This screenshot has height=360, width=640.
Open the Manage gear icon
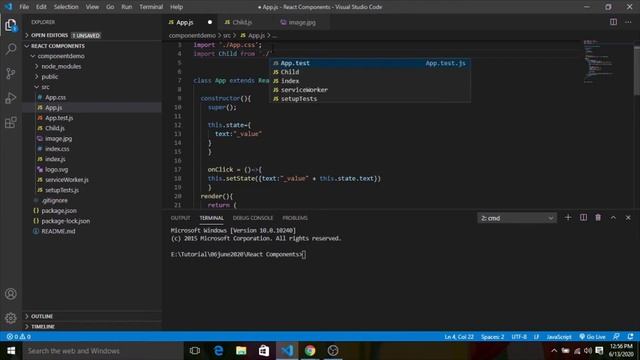pos(11,318)
